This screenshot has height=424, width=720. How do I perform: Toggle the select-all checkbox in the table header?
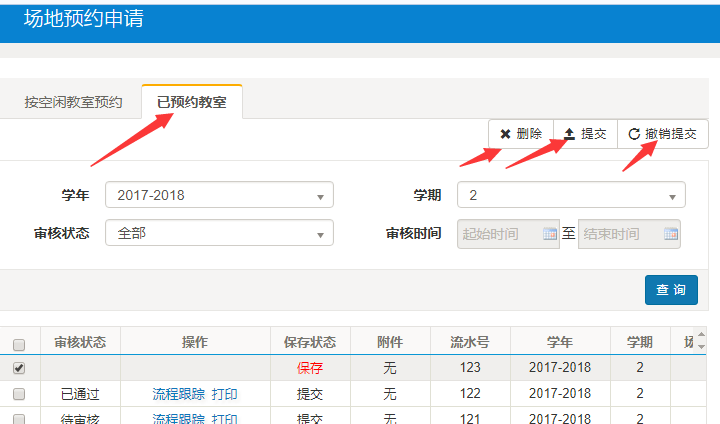click(x=19, y=344)
